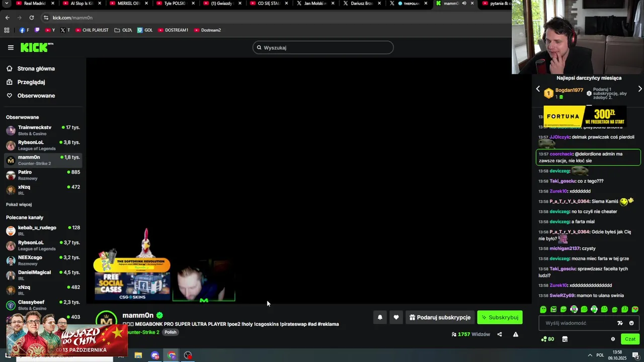Click the message field Wyślij wiadomość
The image size is (644, 362).
579,323
